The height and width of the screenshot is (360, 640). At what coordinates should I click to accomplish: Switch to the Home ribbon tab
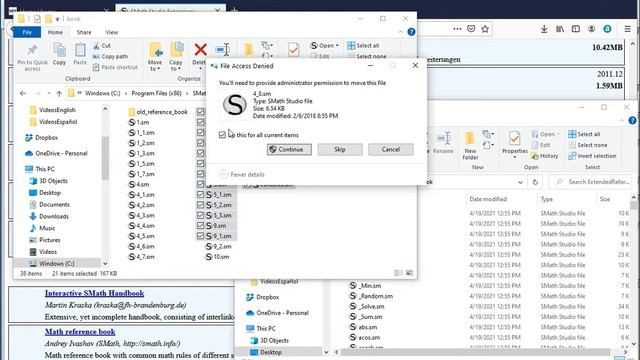55,32
